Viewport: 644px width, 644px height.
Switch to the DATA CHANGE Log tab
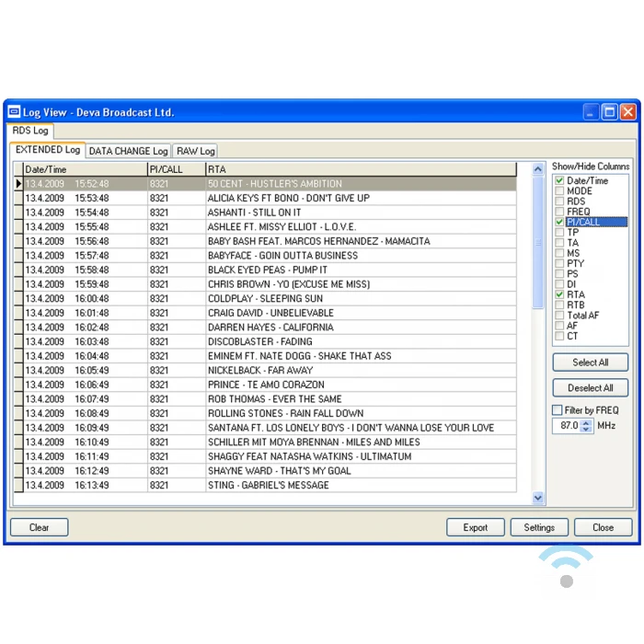pyautogui.click(x=128, y=151)
